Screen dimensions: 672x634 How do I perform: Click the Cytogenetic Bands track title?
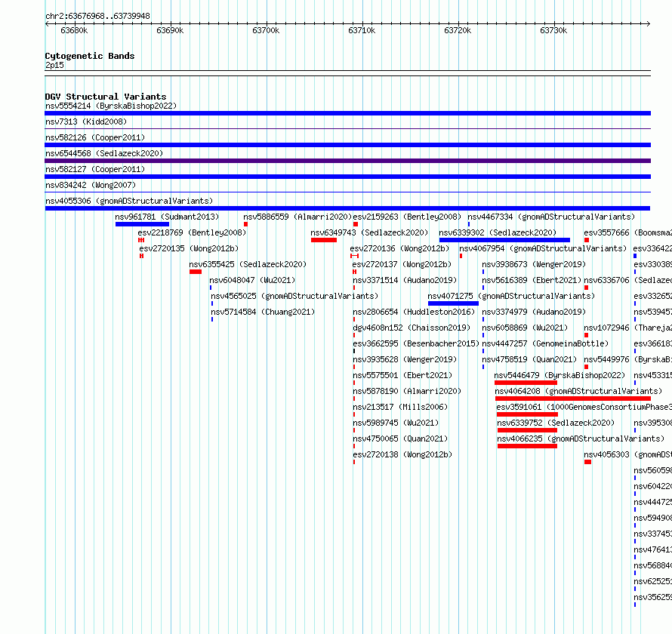90,56
